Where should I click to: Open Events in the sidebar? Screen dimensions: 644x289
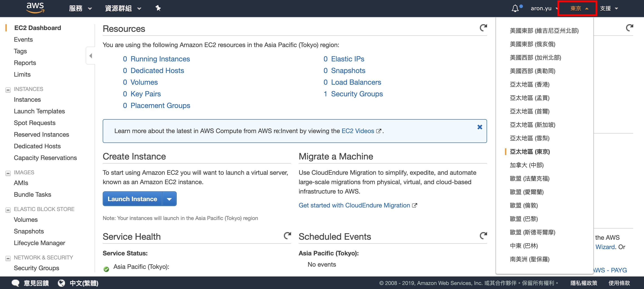tap(23, 39)
